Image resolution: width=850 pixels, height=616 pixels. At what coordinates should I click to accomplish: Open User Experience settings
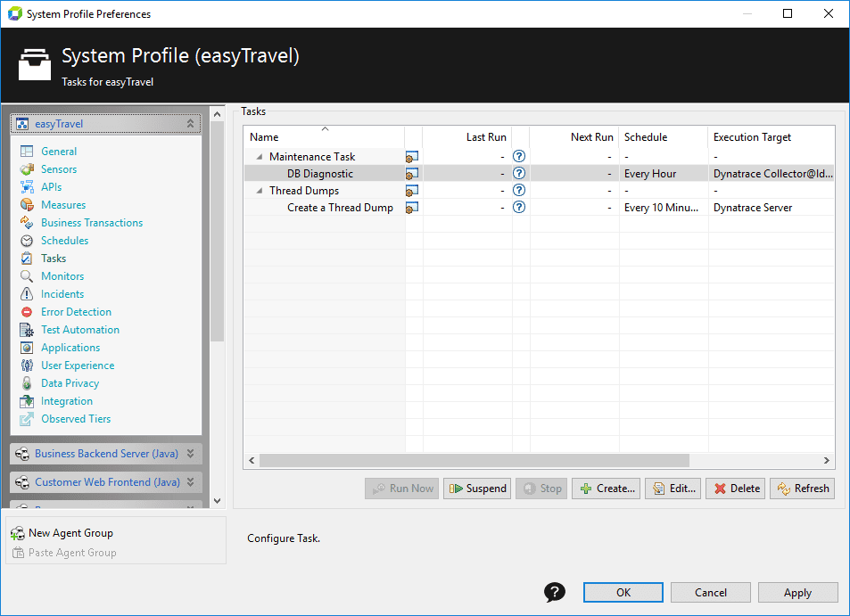(x=78, y=365)
